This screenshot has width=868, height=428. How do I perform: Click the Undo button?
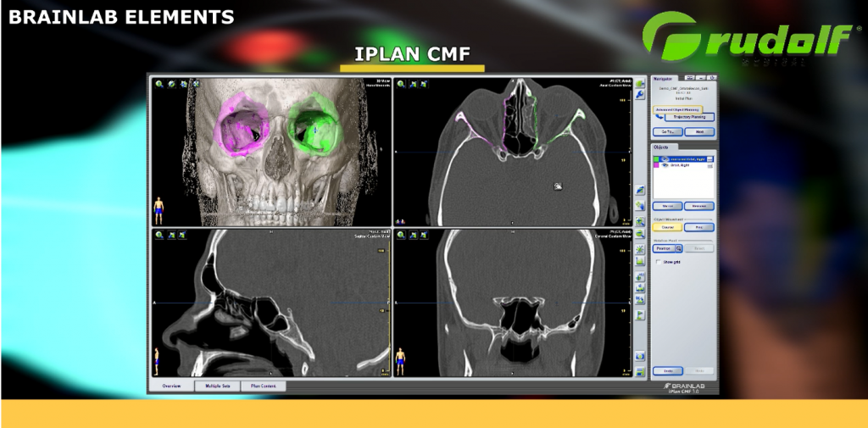(x=667, y=371)
